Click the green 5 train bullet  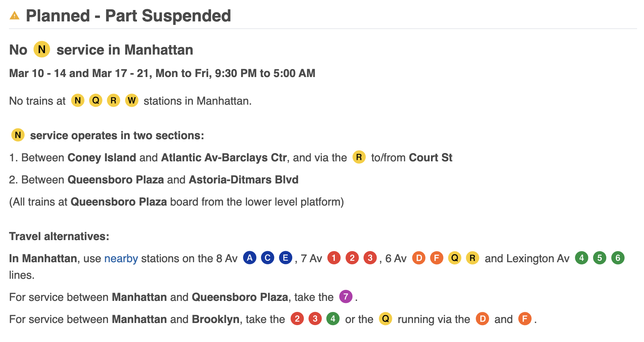coord(599,258)
